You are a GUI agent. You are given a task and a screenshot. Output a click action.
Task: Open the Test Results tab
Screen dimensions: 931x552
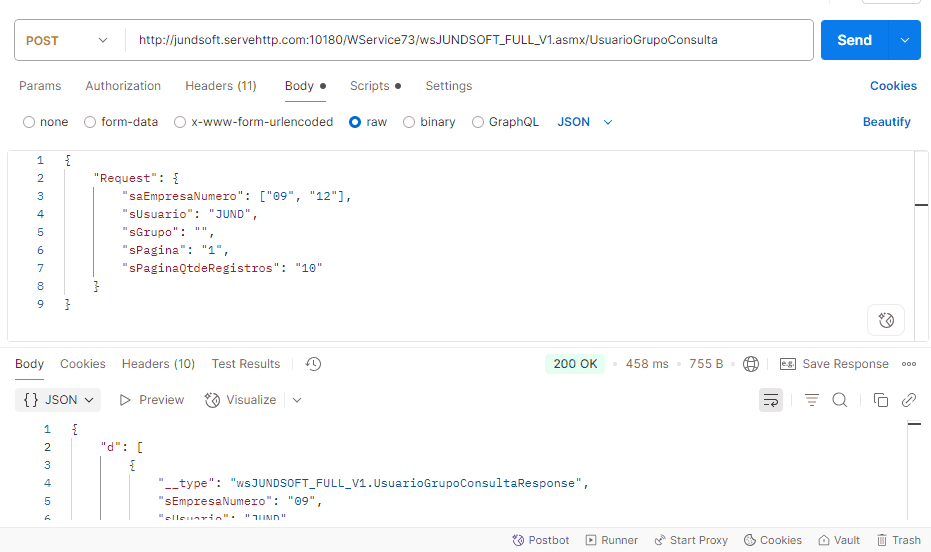(246, 364)
